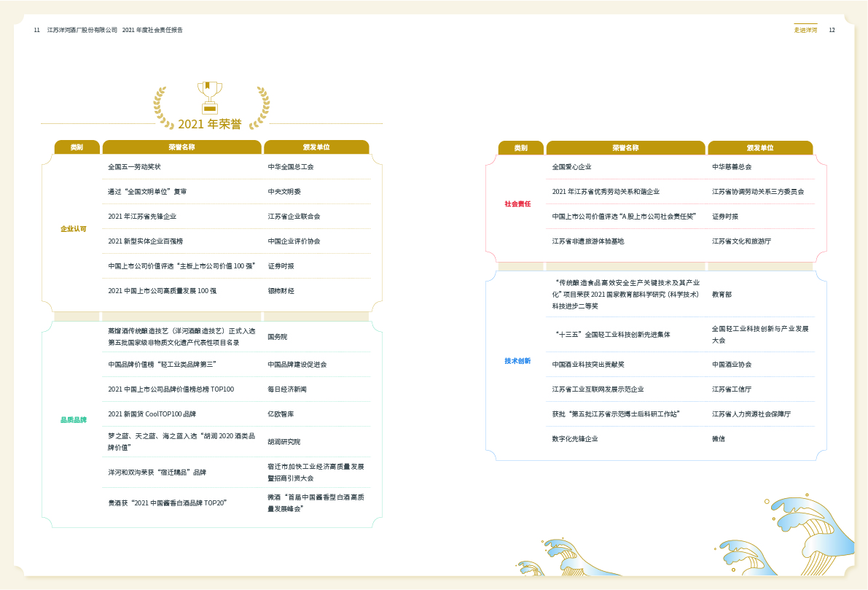The width and height of the screenshot is (868, 590).
Task: Click the golden trophy icon
Action: click(210, 97)
